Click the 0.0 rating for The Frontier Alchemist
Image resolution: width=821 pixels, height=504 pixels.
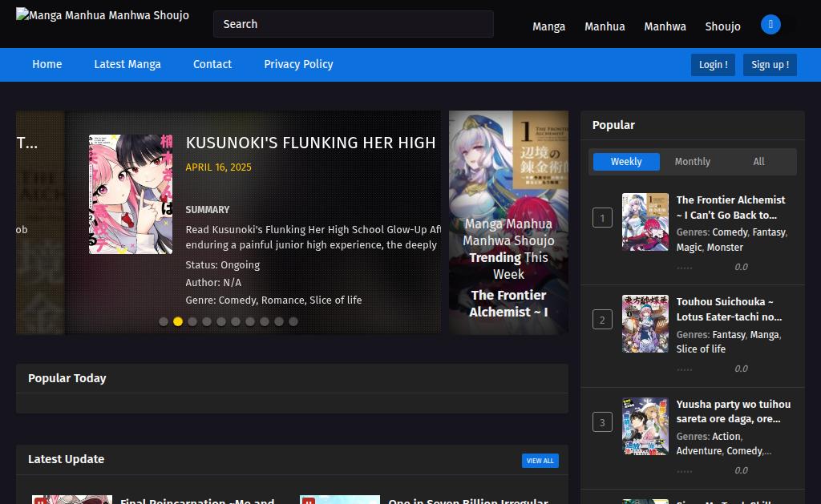741,267
